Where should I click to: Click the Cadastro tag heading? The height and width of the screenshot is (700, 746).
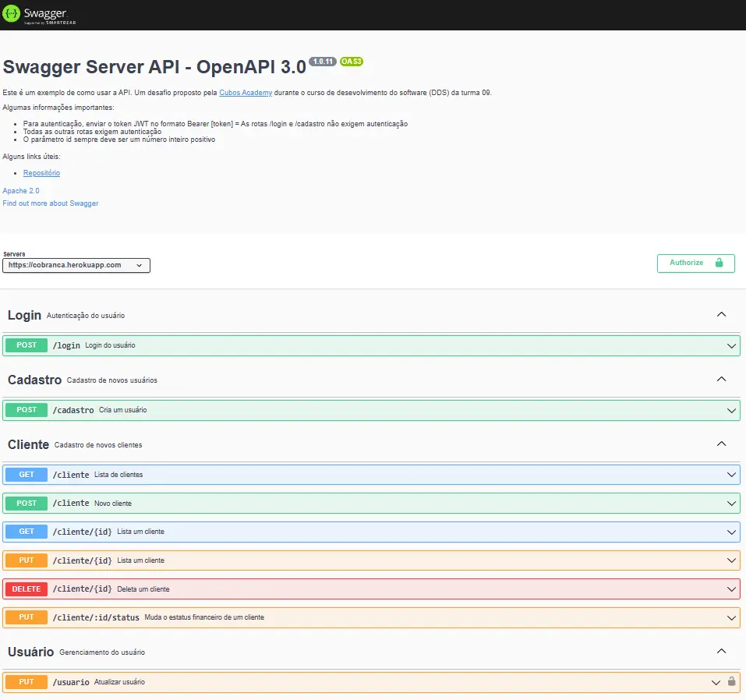pyautogui.click(x=35, y=380)
